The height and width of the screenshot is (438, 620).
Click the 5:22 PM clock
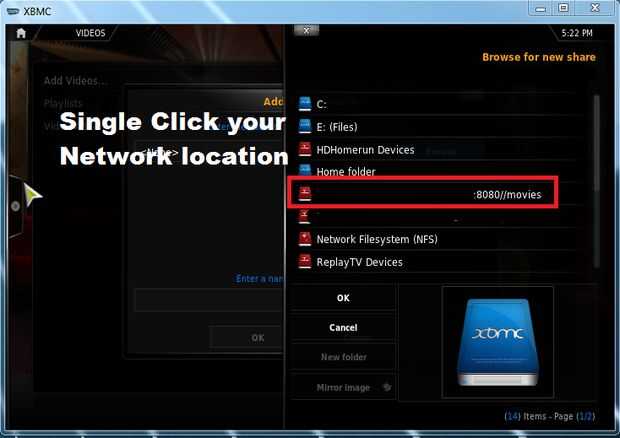577,33
